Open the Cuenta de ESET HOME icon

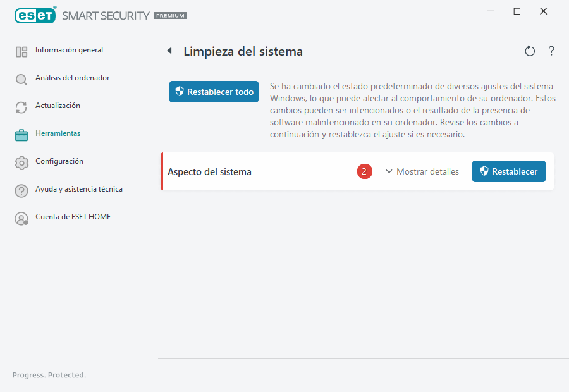pyautogui.click(x=21, y=217)
